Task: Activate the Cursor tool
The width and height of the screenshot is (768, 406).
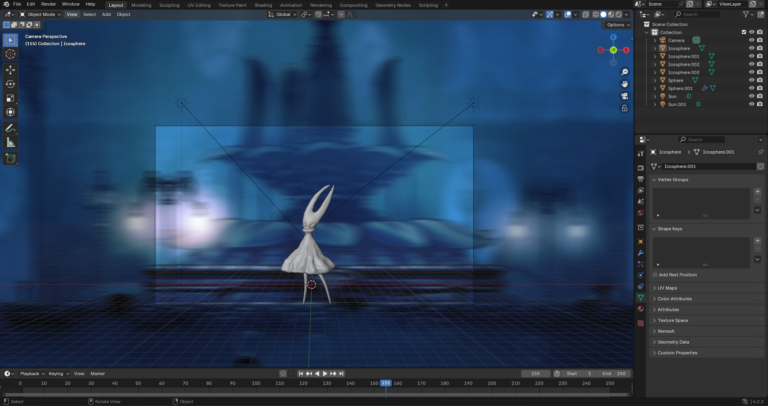Action: pos(11,54)
